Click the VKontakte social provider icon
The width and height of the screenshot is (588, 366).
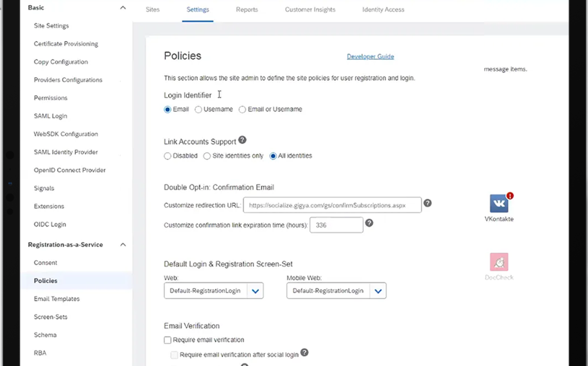[499, 203]
